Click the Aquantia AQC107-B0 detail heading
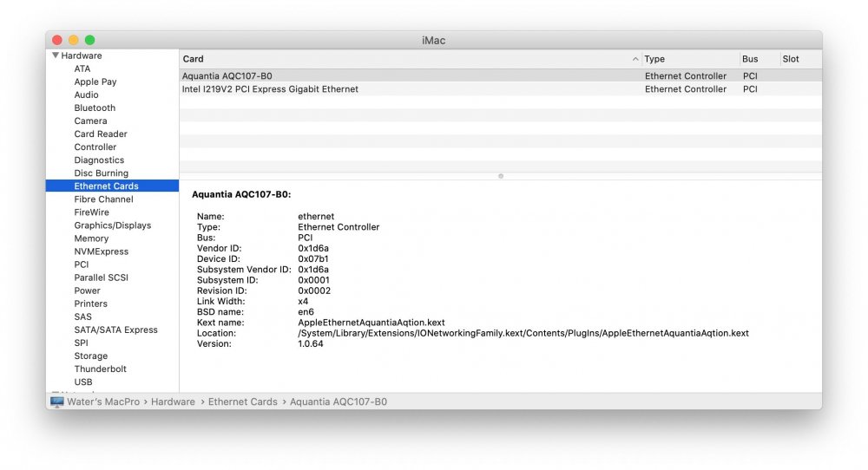868x470 pixels. [241, 194]
